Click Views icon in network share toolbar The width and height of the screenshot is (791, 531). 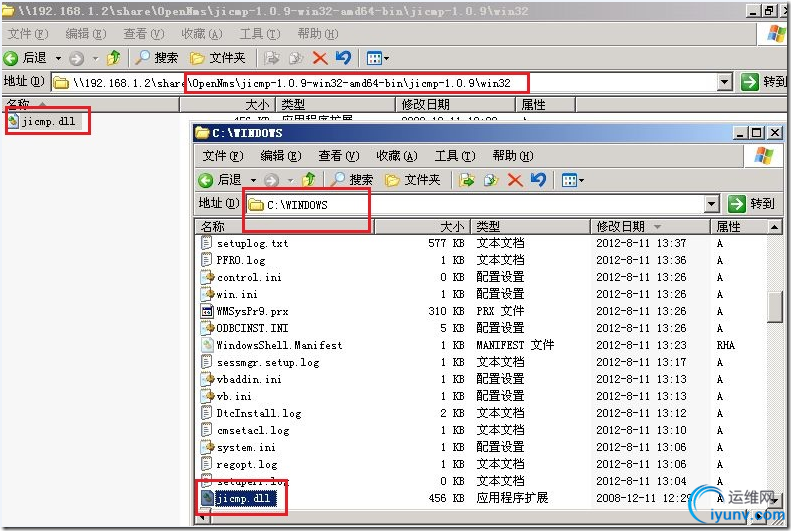[374, 58]
